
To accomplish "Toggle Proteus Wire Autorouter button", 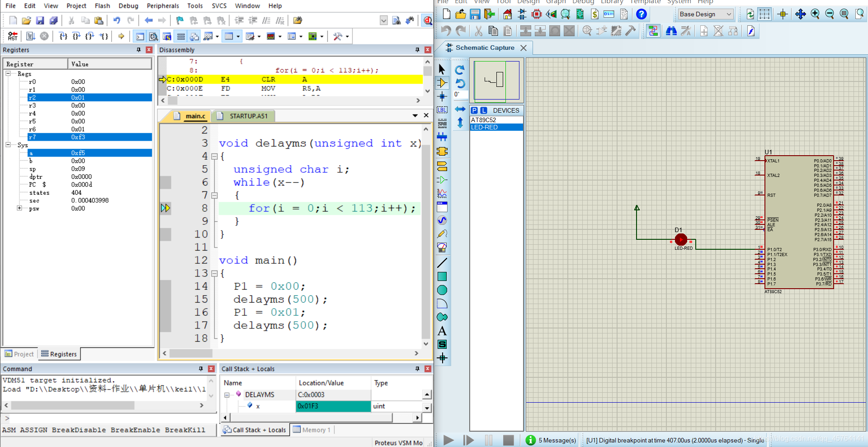I will pos(653,31).
